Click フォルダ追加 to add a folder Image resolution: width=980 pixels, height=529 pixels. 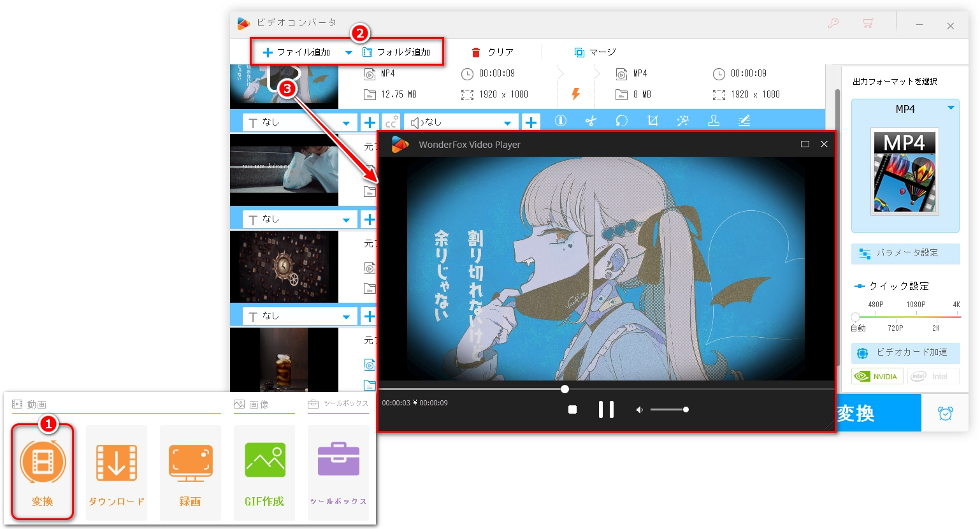pyautogui.click(x=396, y=52)
